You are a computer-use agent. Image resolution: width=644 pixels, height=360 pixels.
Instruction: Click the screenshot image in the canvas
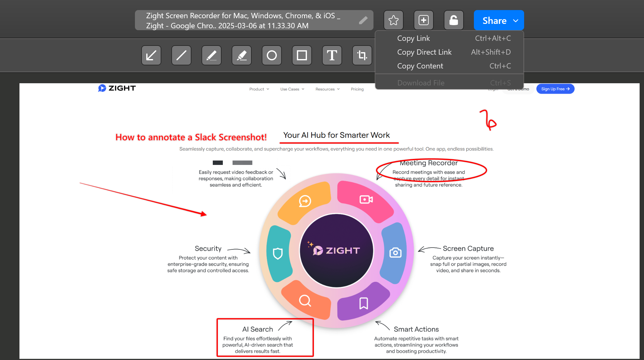click(330, 221)
